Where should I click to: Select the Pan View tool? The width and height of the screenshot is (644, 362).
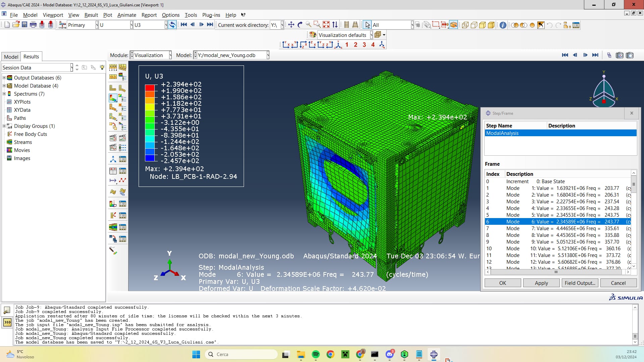click(x=291, y=25)
